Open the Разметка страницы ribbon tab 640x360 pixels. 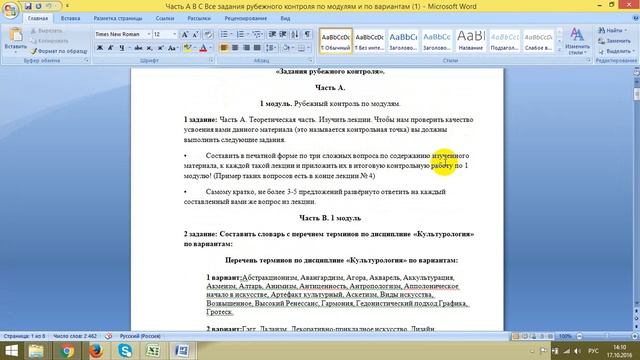[x=118, y=18]
